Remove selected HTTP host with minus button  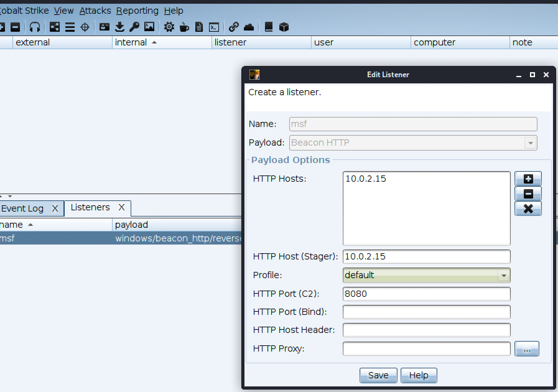pyautogui.click(x=528, y=194)
